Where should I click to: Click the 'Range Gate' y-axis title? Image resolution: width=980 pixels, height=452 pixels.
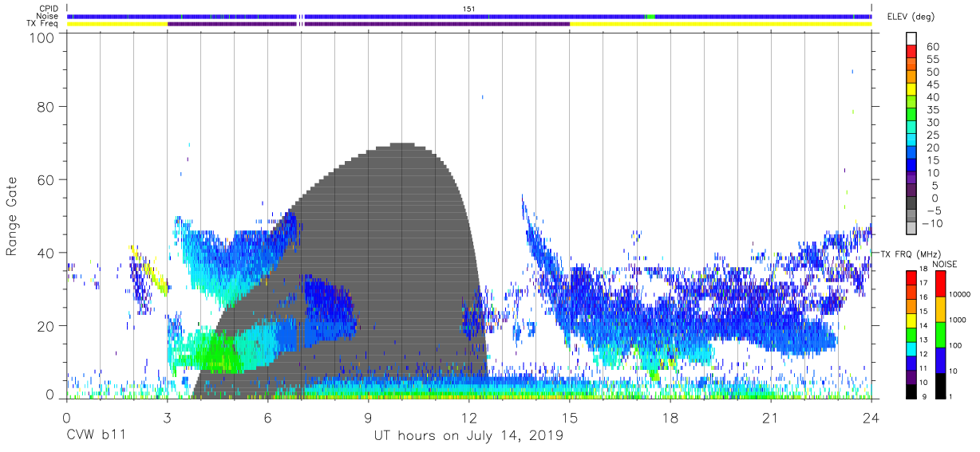point(12,217)
